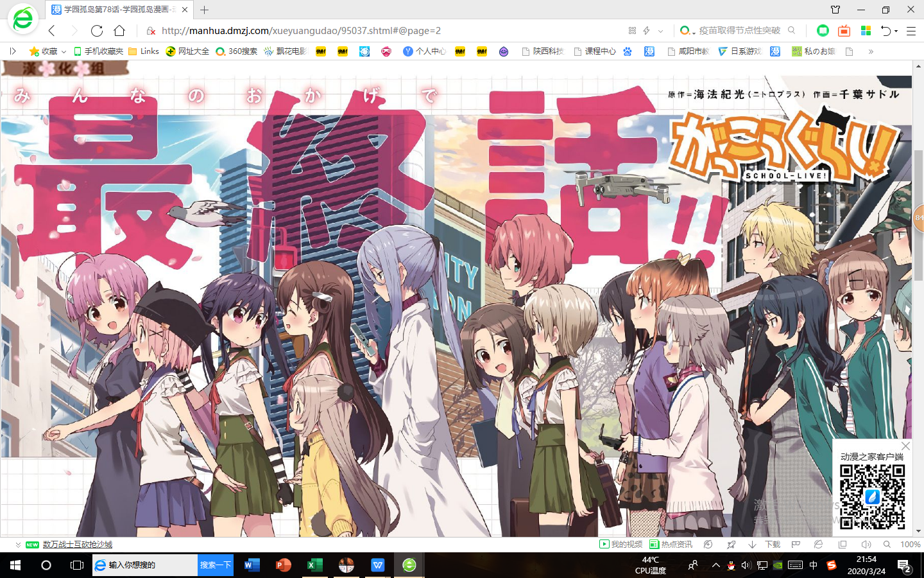Click the page vertical scrollbar thumb
The image size is (924, 578).
tap(918, 215)
